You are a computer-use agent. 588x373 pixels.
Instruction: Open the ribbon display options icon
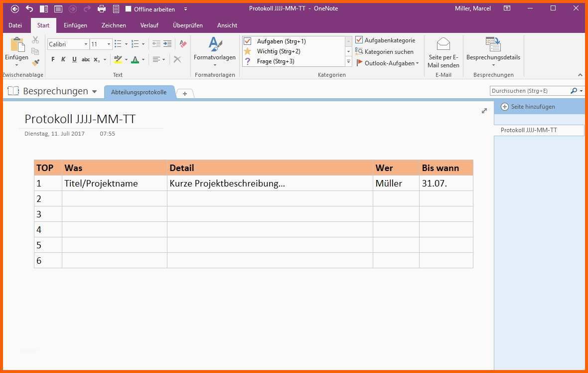coord(507,8)
